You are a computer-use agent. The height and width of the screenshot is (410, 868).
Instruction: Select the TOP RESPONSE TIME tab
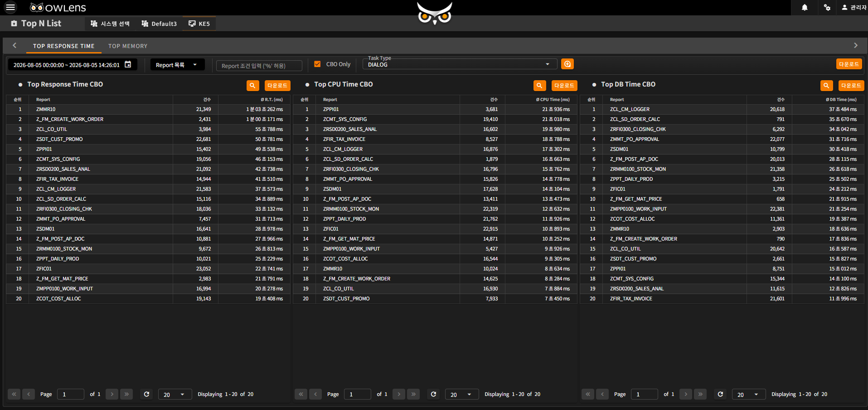point(64,46)
